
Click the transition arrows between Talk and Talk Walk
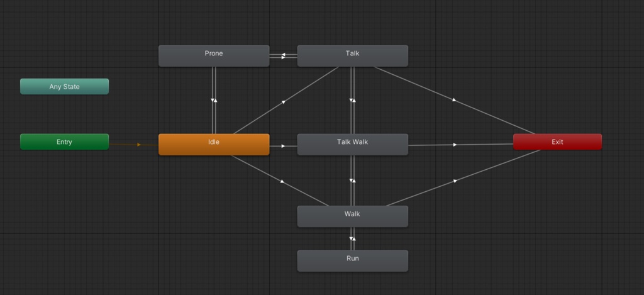click(x=352, y=100)
